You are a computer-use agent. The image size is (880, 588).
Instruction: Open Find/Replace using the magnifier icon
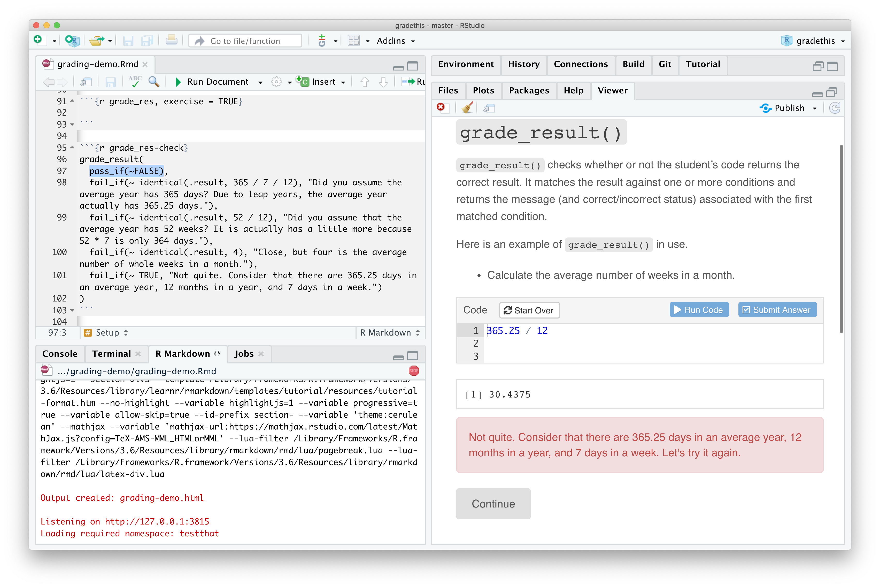pyautogui.click(x=154, y=81)
